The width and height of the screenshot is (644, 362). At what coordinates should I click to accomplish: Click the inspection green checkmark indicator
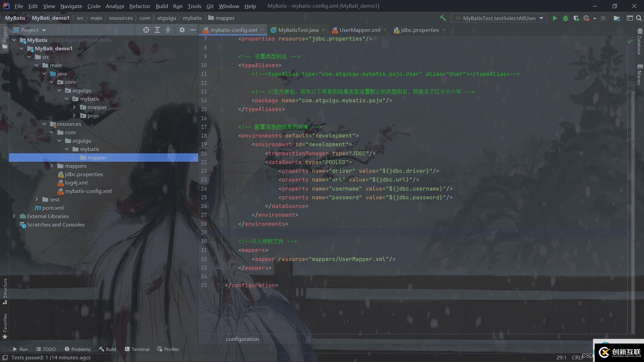[x=630, y=41]
